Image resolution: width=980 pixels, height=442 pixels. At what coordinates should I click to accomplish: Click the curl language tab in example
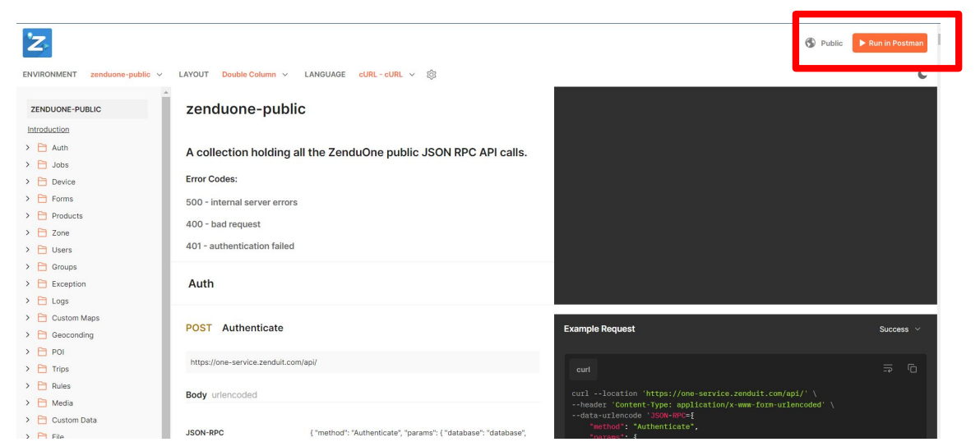(x=583, y=370)
